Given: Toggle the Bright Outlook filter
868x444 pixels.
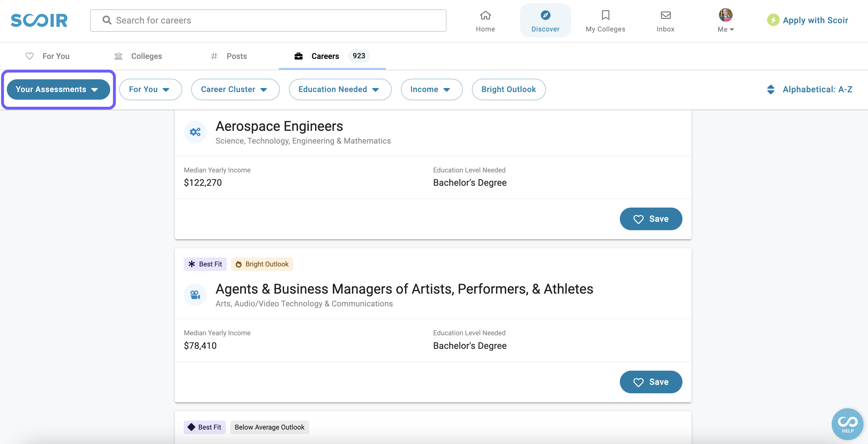Looking at the screenshot, I should coord(509,89).
